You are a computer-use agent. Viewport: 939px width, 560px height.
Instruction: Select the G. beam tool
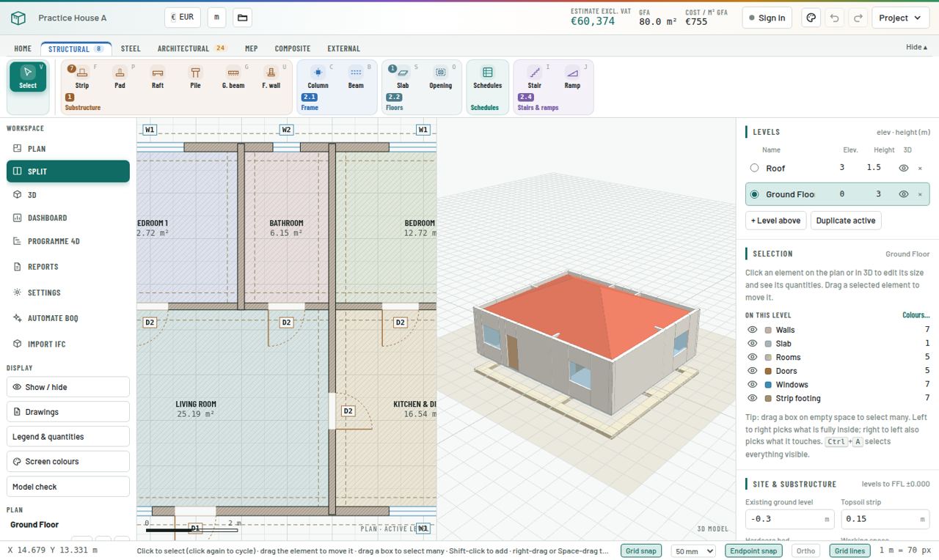pyautogui.click(x=233, y=77)
